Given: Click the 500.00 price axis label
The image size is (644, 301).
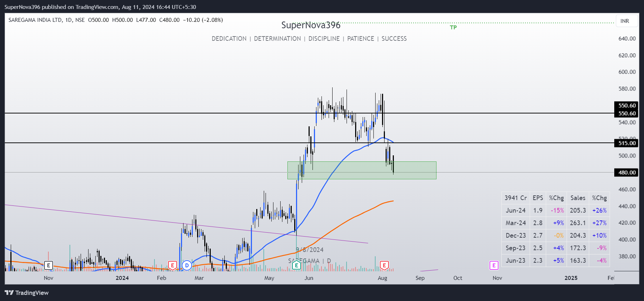Looking at the screenshot, I should pyautogui.click(x=627, y=156).
